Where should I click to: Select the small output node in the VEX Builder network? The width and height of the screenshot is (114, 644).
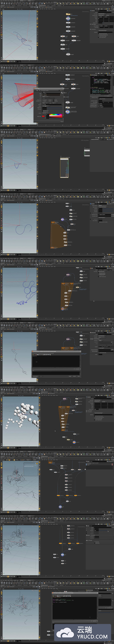coord(87,153)
